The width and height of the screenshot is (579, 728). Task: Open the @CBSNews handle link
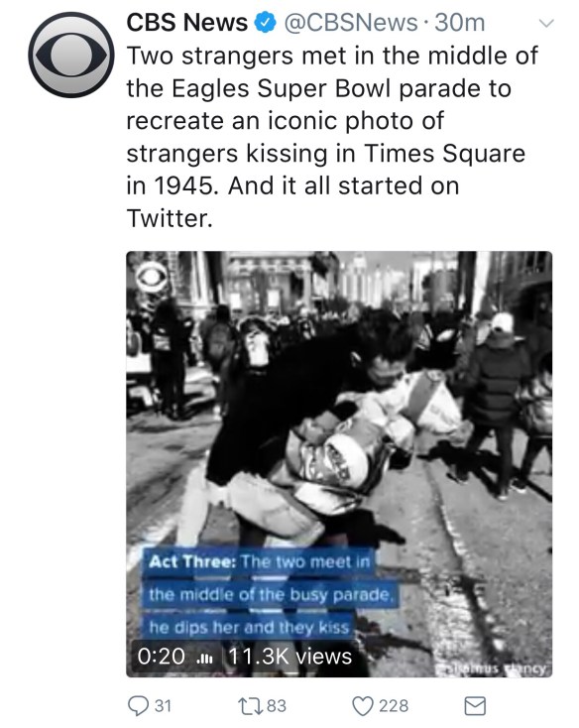351,23
